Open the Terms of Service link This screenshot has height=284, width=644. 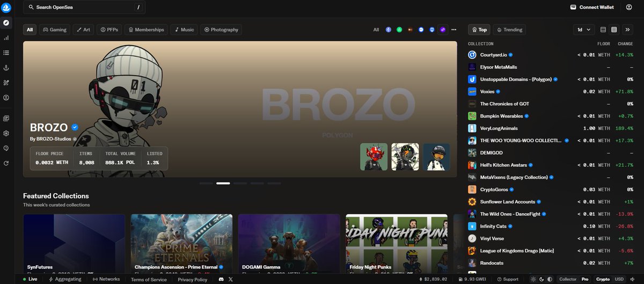149,279
